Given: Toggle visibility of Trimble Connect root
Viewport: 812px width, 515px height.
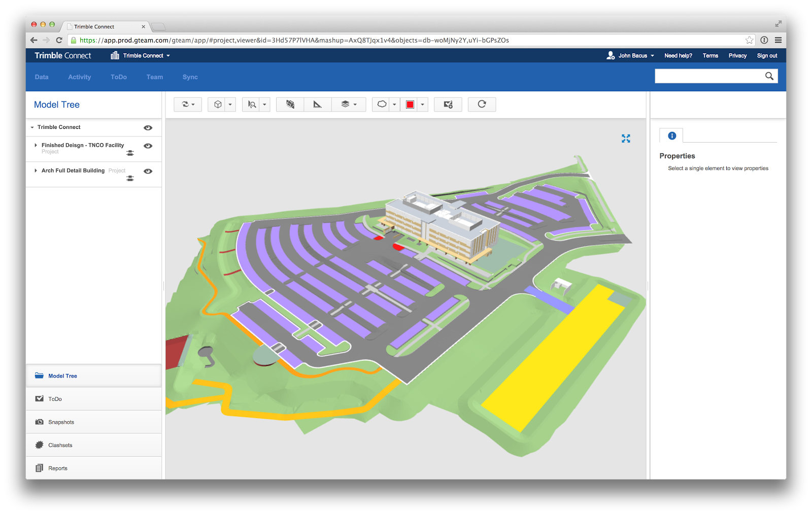Looking at the screenshot, I should pyautogui.click(x=148, y=128).
